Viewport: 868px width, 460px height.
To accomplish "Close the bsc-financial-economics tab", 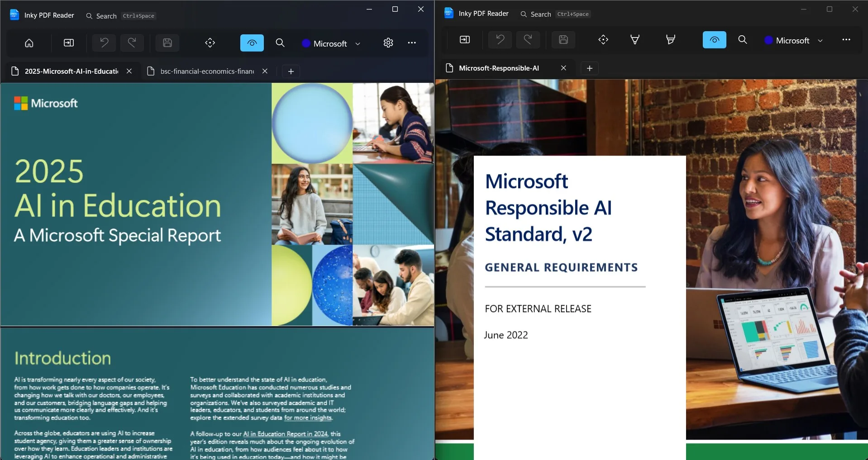I will click(x=265, y=71).
